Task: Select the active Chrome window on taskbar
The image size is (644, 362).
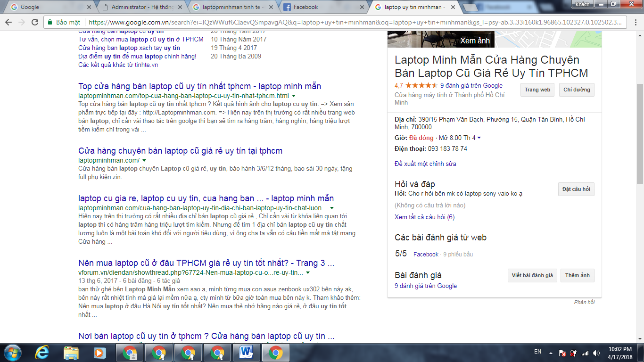Action: [x=276, y=353]
